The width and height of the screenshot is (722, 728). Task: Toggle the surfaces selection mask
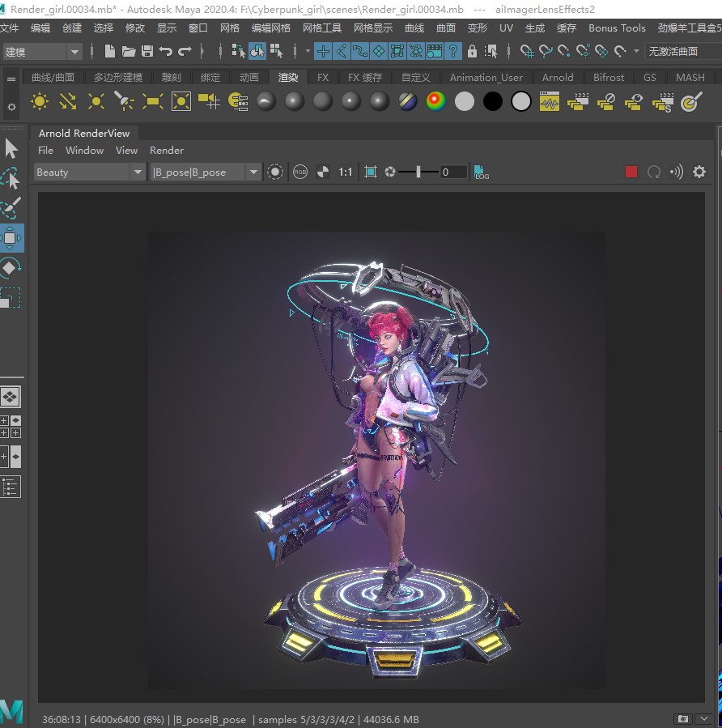point(379,50)
